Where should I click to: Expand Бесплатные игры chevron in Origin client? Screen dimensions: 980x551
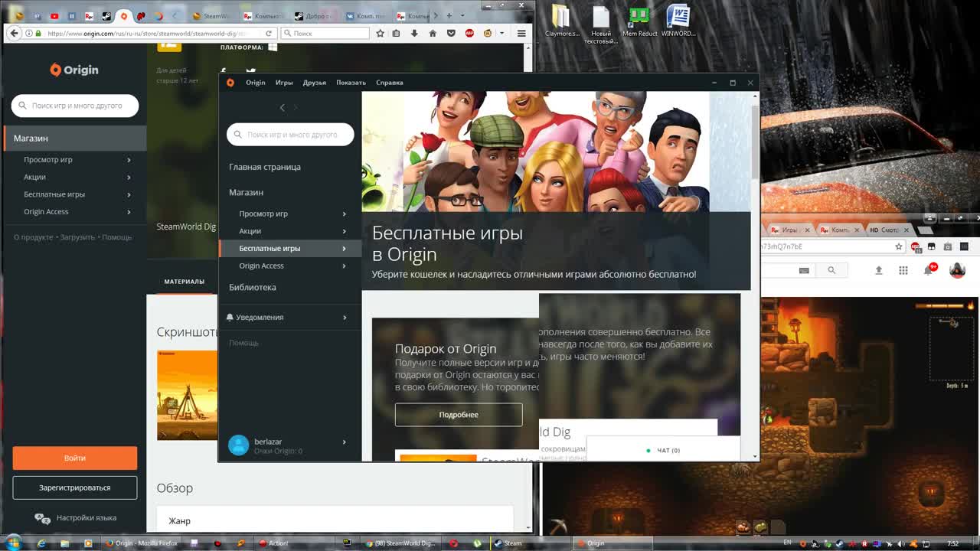tap(344, 249)
